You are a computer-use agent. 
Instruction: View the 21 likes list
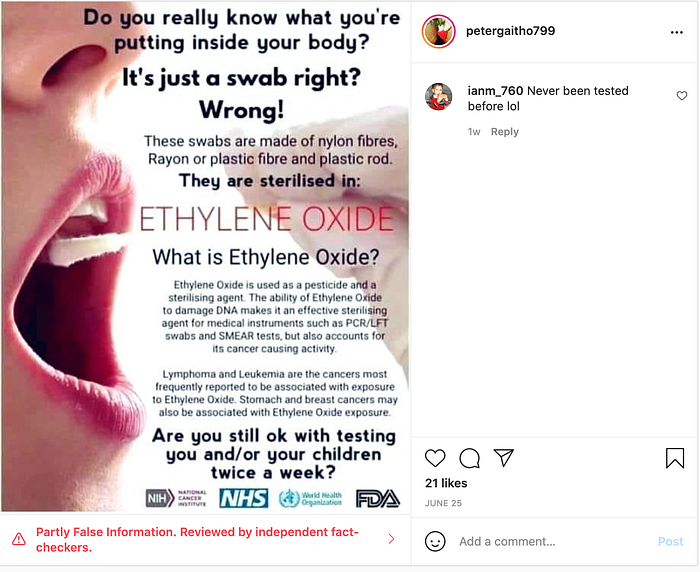[x=446, y=483]
